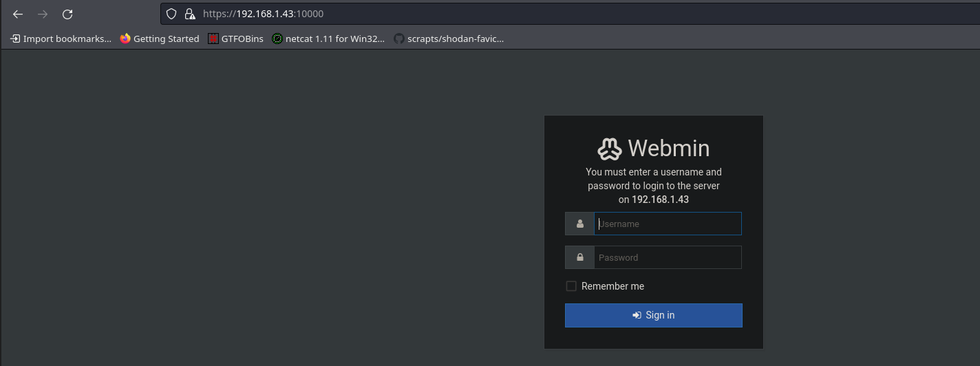Focus the Password input field

[668, 257]
